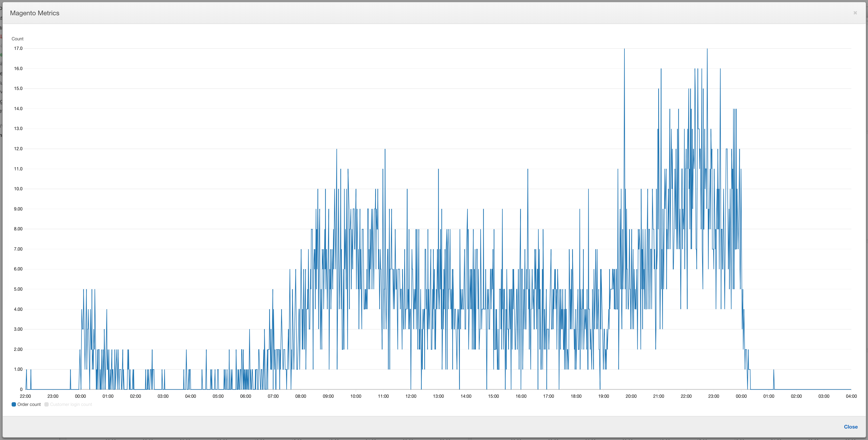
Task: Click the 17.0 y-axis label
Action: click(x=18, y=49)
